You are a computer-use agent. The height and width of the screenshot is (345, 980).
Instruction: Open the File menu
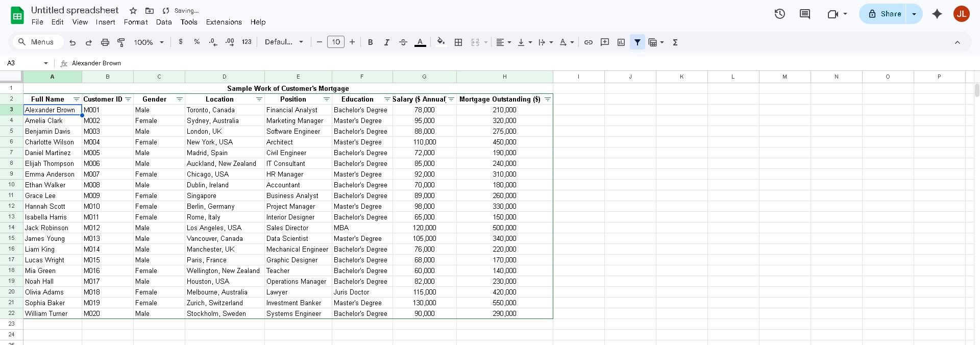(37, 22)
